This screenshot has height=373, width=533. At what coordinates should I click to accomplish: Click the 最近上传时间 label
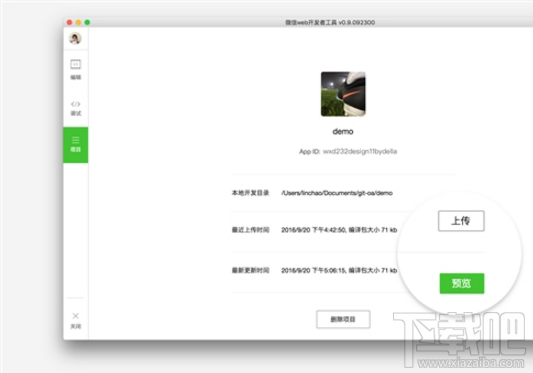click(250, 230)
